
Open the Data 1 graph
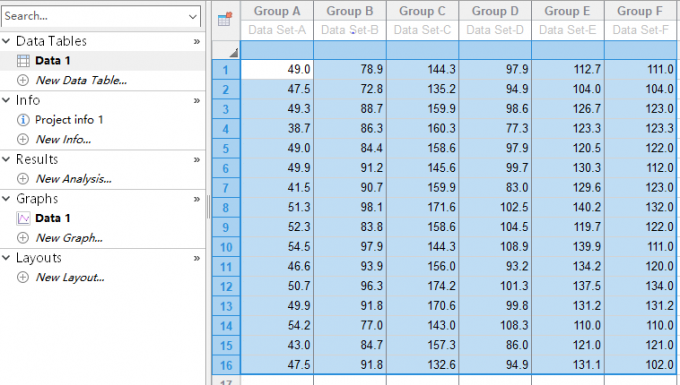click(53, 218)
